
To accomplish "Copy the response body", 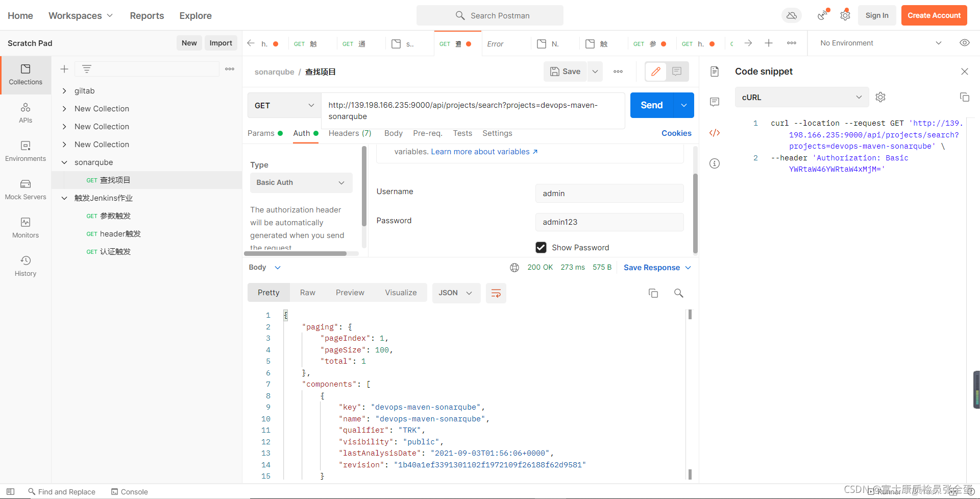I will 653,293.
